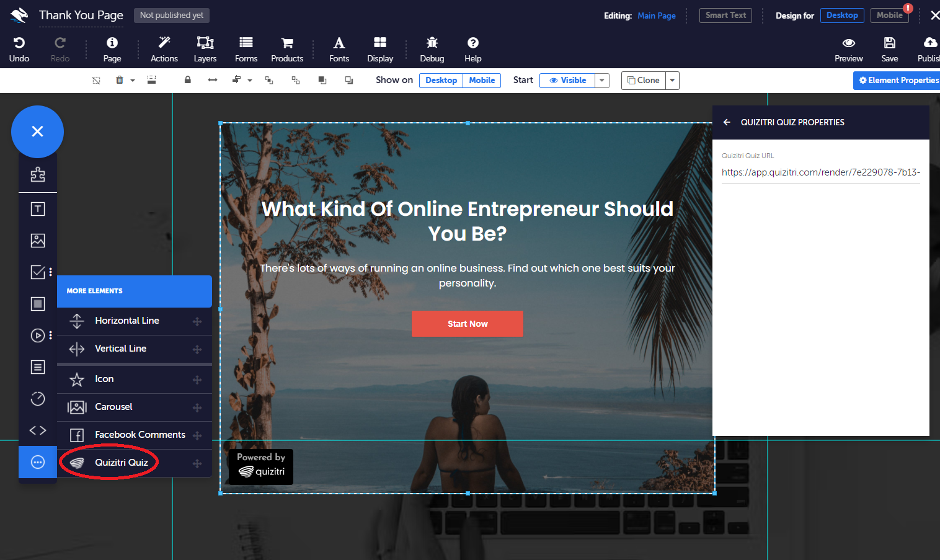
Task: Open the Display options
Action: (x=380, y=49)
